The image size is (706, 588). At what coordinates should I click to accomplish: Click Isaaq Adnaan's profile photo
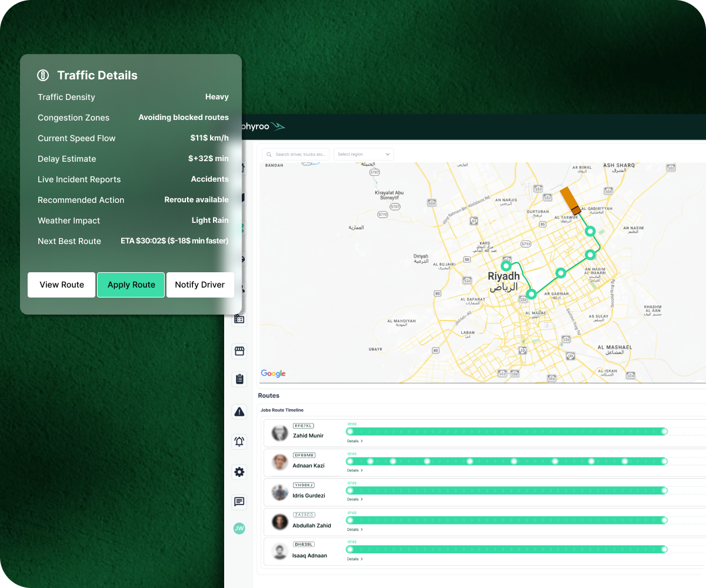[279, 552]
